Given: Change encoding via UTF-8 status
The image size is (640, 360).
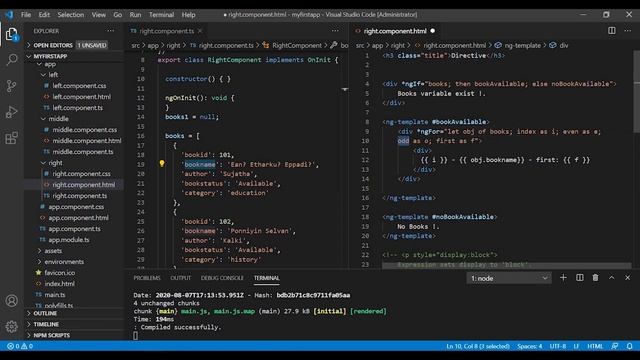Looking at the screenshot, I should (558, 346).
